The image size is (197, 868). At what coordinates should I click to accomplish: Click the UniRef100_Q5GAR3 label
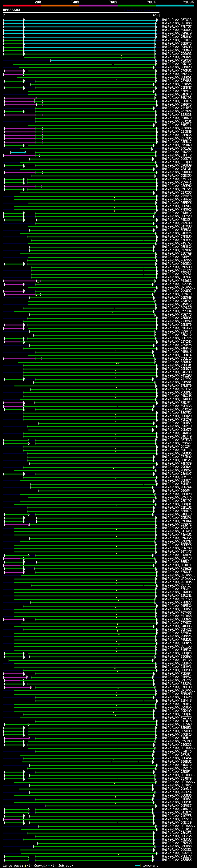click(177, 54)
